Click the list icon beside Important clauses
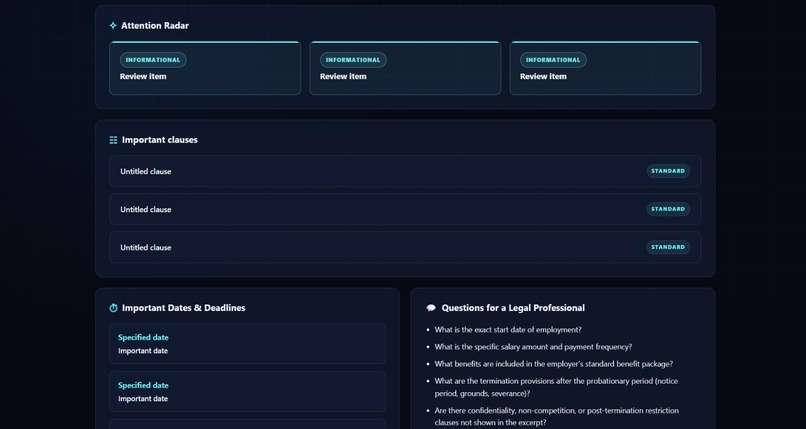The image size is (806, 429). 114,140
